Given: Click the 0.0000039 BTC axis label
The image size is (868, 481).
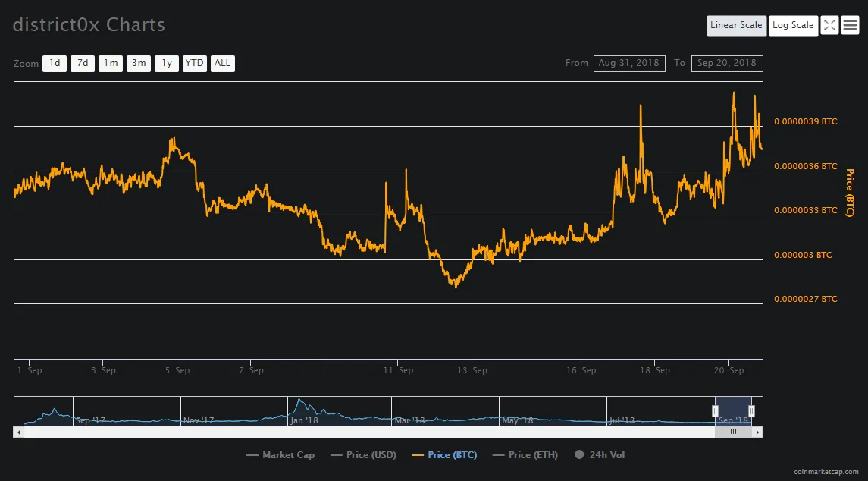Looking at the screenshot, I should click(x=805, y=121).
